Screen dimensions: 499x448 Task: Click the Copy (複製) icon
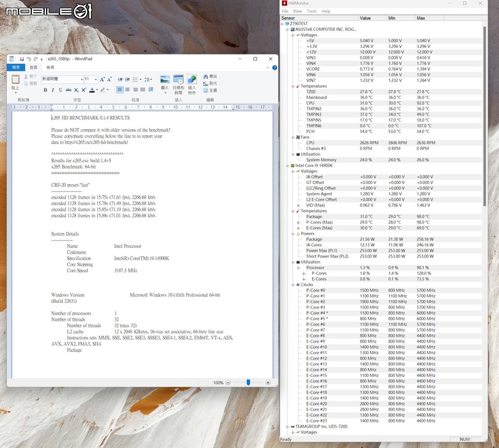26,83
